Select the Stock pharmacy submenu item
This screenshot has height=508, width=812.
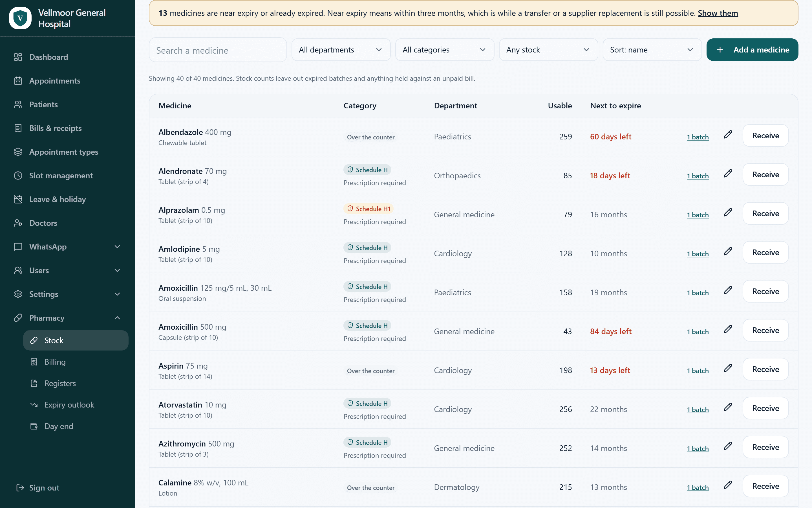(76, 340)
